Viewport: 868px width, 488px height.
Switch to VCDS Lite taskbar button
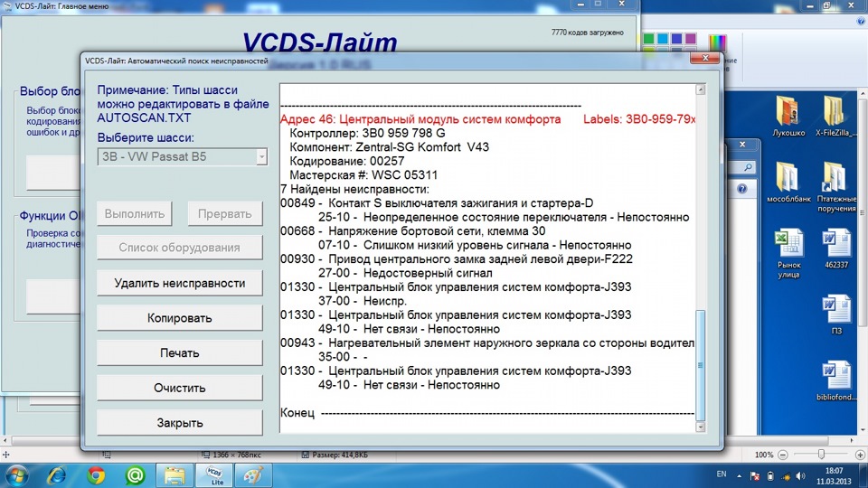[214, 476]
